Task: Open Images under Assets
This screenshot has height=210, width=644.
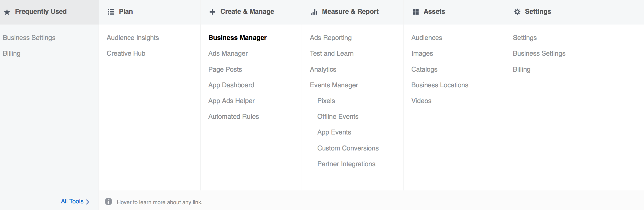Action: (422, 53)
